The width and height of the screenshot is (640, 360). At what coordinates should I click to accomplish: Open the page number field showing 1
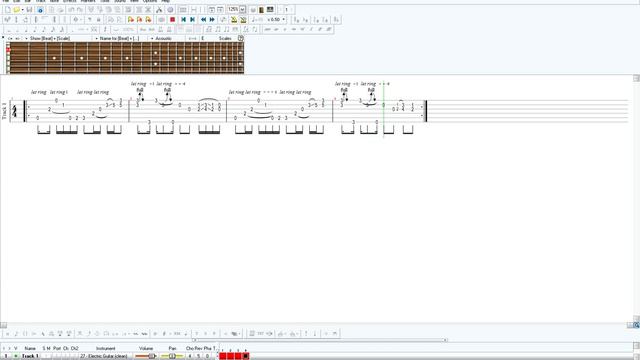pyautogui.click(x=287, y=9)
